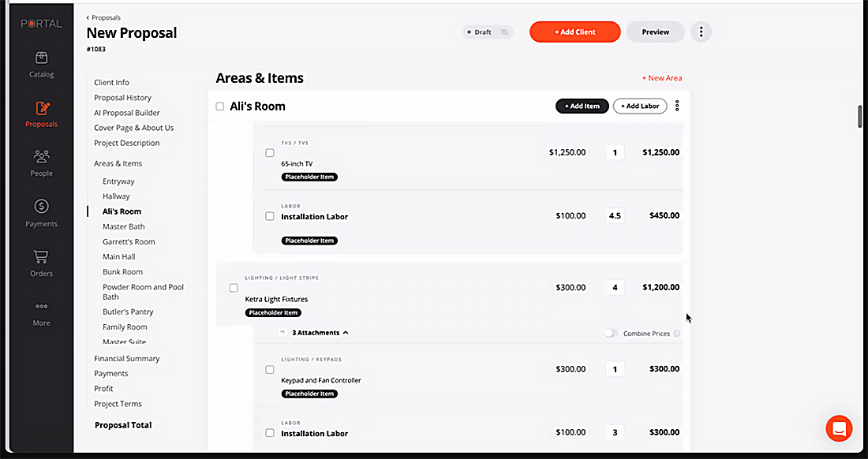Viewport: 868px width, 459px height.
Task: Click the + Add Client button
Action: [x=575, y=32]
